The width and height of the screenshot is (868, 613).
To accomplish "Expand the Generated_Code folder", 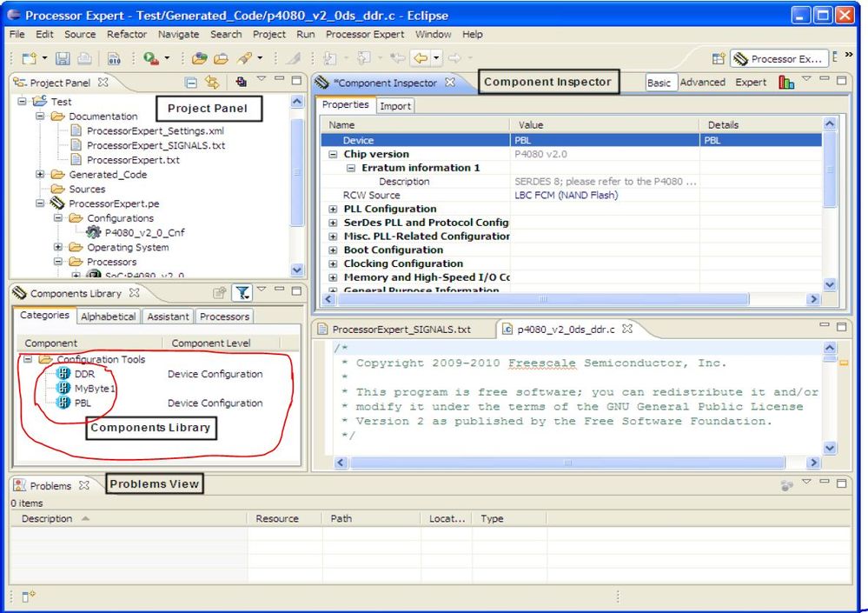I will (x=40, y=175).
